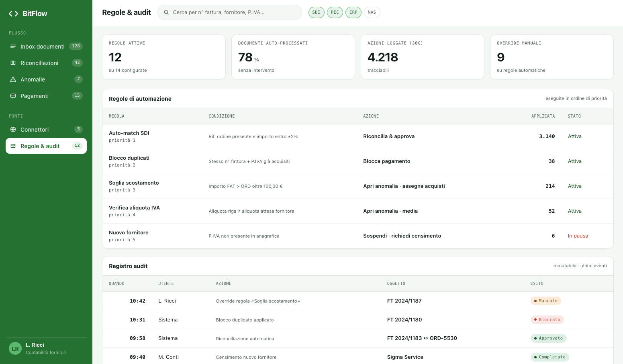Screen dimensions: 623x364
Task: Click the BitFlow logo icon
Action: coord(13,14)
